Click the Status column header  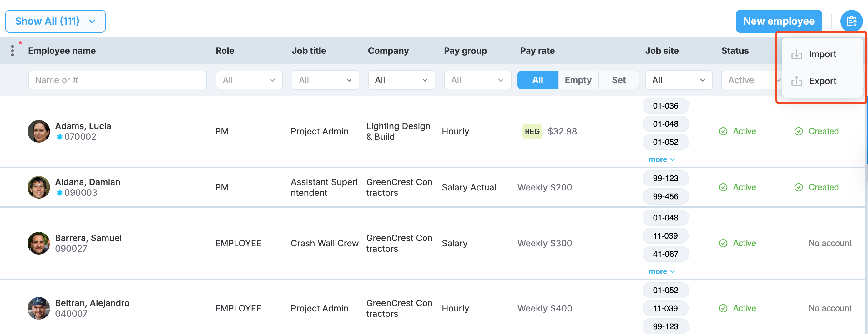tap(735, 51)
